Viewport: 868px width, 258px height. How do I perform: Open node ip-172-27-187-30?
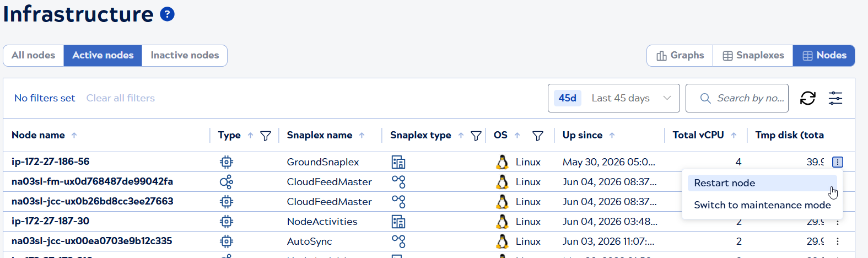tap(51, 221)
